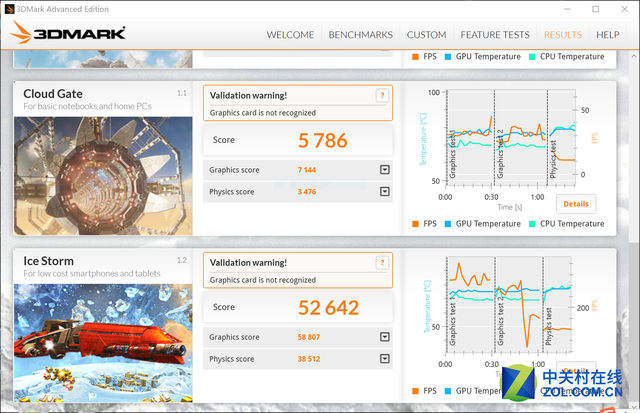Expand Cloud Gate Graphics score details

tap(384, 169)
